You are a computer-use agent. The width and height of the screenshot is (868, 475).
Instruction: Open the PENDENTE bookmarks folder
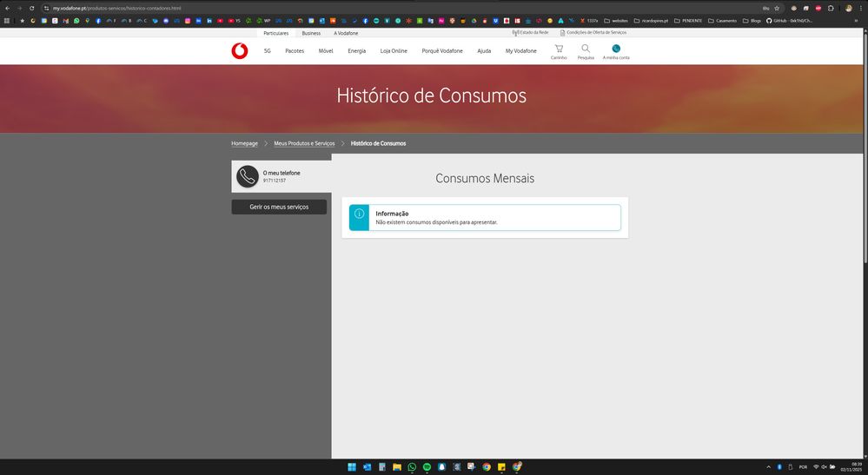coord(688,21)
